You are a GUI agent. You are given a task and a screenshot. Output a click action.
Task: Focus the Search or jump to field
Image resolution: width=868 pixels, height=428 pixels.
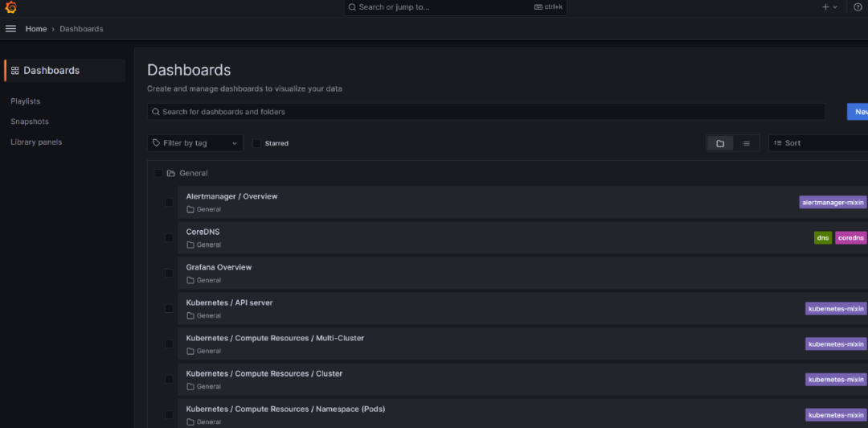pyautogui.click(x=455, y=7)
